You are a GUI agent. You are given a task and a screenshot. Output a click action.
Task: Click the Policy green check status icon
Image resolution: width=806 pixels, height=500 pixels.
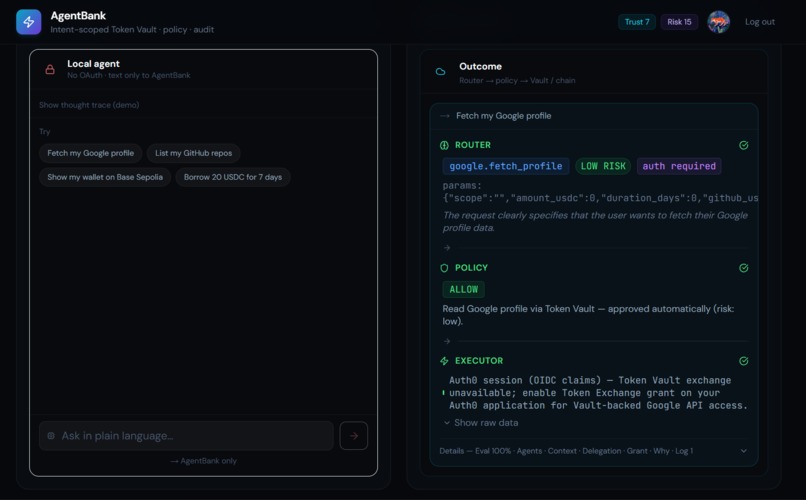click(x=743, y=268)
